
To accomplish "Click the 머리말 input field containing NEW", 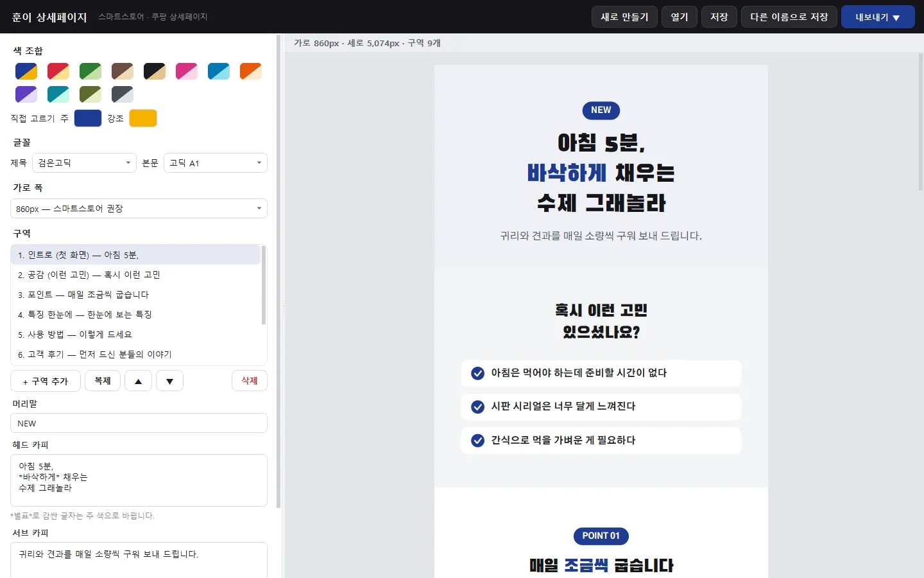I will tap(139, 423).
